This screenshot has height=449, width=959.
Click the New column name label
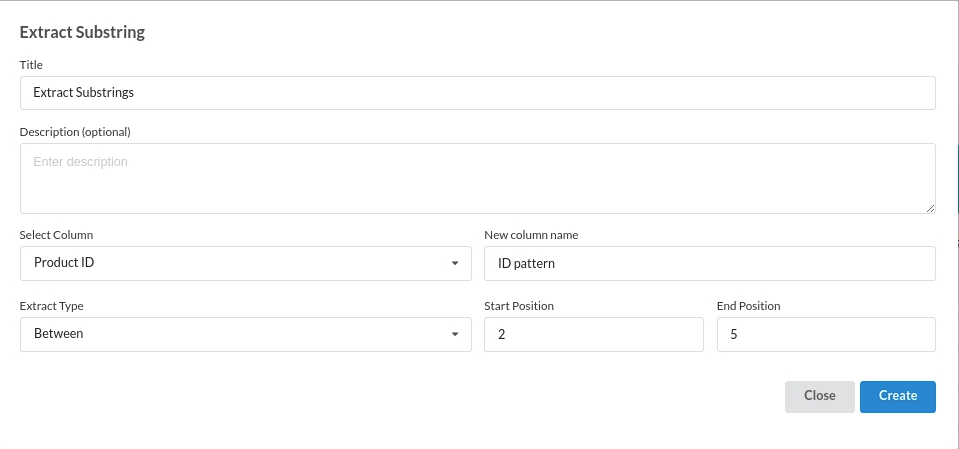[531, 235]
